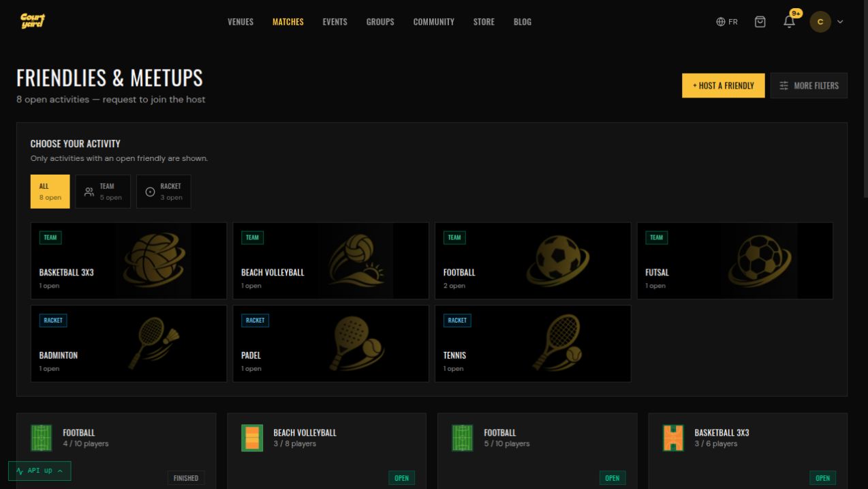Select the soccer ball icon in Football card
This screenshot has width=868, height=489.
[x=558, y=261]
